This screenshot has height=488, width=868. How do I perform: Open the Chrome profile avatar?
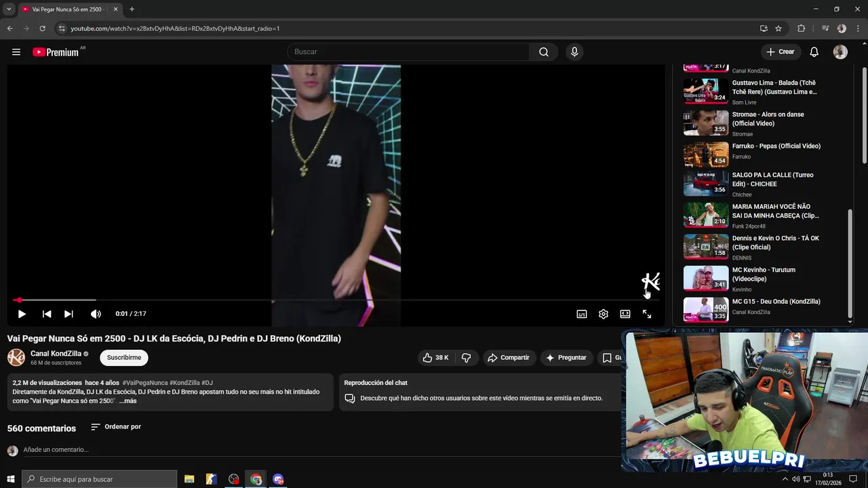tap(842, 28)
